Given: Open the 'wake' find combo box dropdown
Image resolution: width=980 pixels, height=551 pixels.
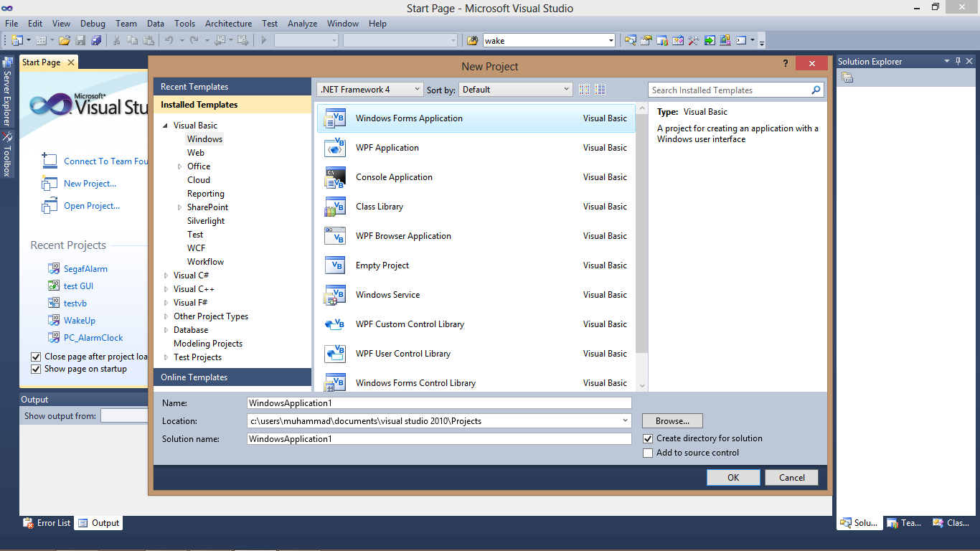Looking at the screenshot, I should click(611, 41).
